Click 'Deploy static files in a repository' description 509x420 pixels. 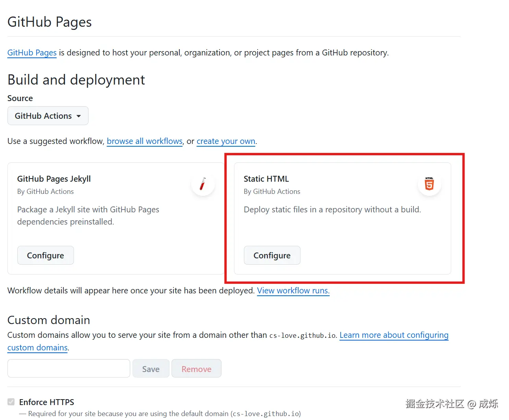pos(332,210)
